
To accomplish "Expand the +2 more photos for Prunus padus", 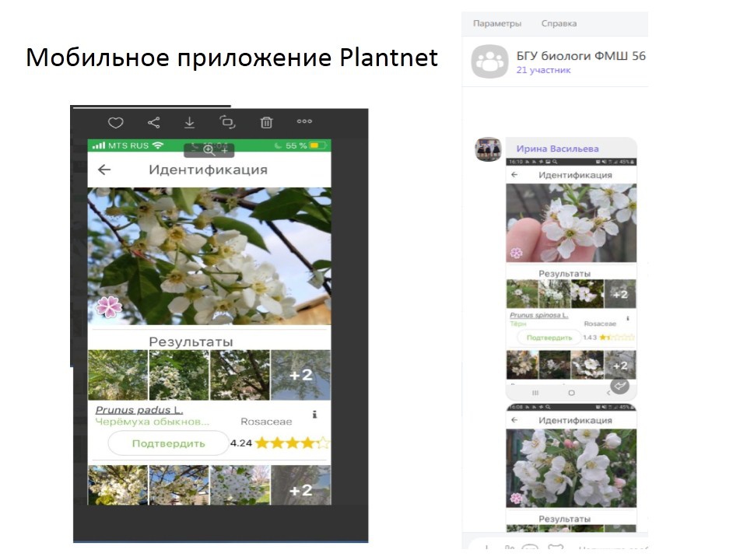I will click(x=300, y=375).
